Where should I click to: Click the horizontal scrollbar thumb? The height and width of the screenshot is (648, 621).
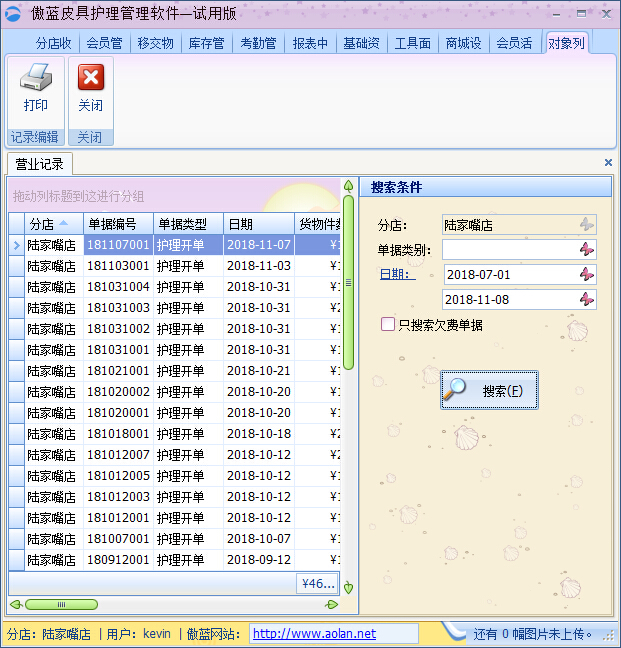click(x=60, y=604)
